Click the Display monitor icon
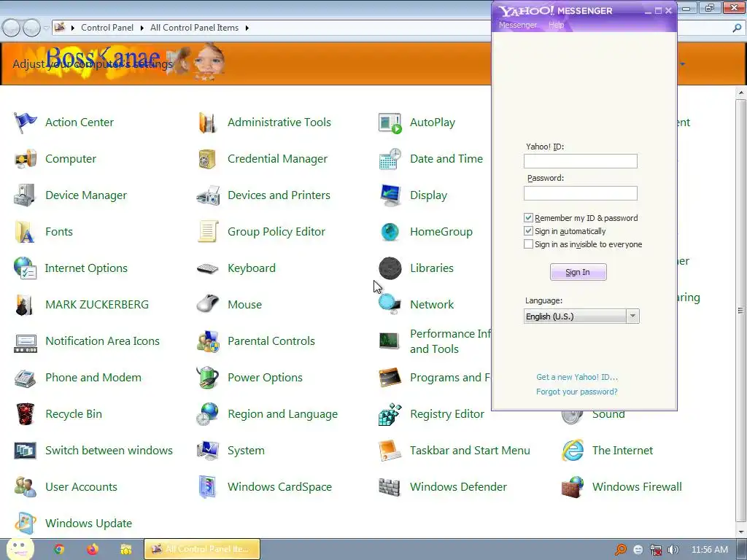Image resolution: width=747 pixels, height=560 pixels. point(390,195)
